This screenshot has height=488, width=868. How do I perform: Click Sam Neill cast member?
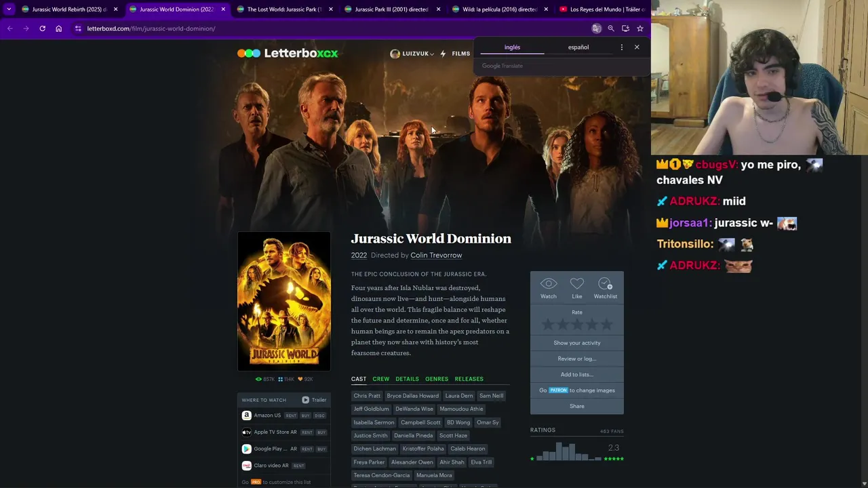[492, 396]
